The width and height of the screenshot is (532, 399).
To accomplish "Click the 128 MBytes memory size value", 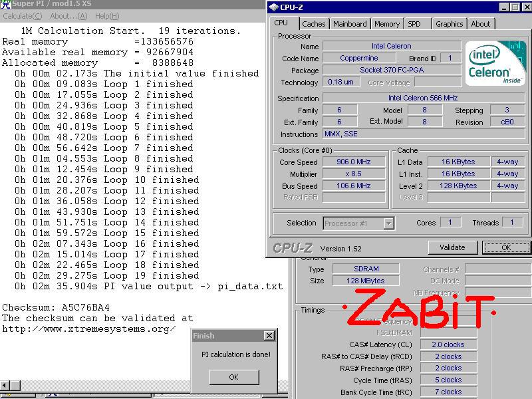I will coord(366,281).
